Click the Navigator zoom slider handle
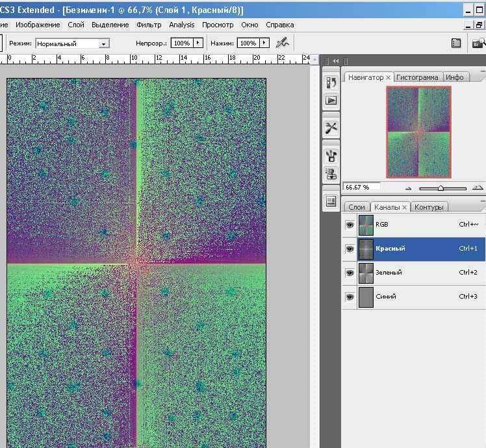The image size is (486, 448). point(441,188)
